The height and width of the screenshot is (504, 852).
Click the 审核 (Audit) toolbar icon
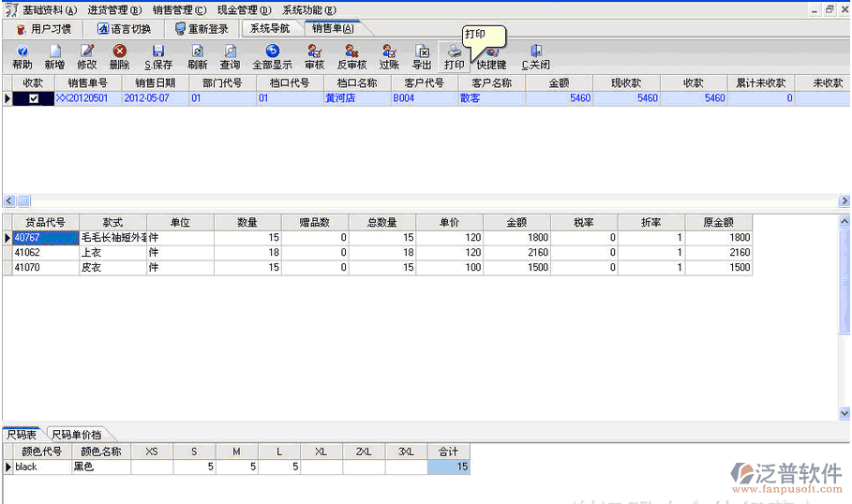coord(314,57)
